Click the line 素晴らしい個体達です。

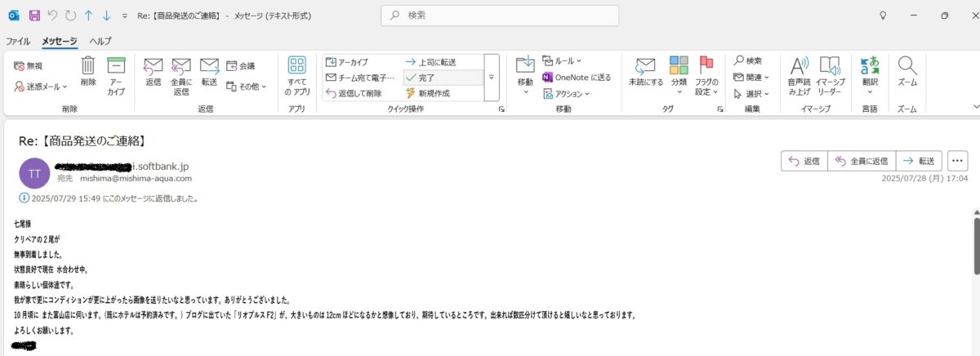45,285
